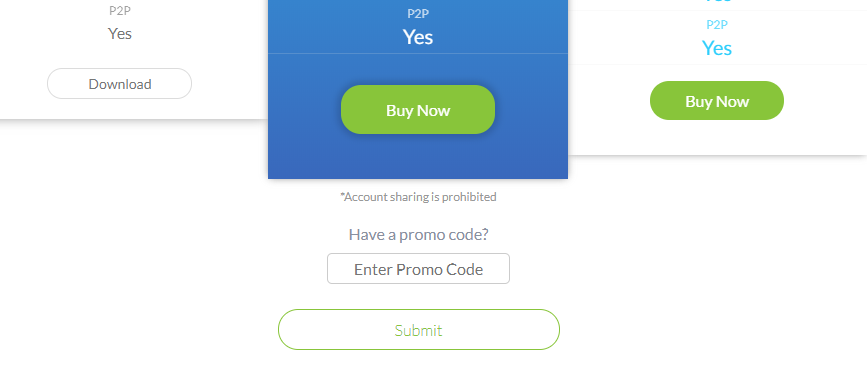Focus the Enter Promo Code field
The width and height of the screenshot is (867, 376).
pyautogui.click(x=419, y=269)
